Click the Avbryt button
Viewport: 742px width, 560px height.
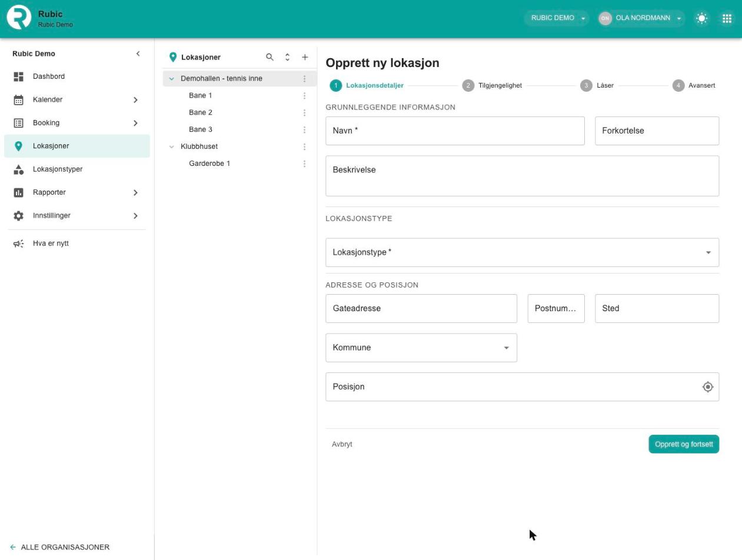(x=342, y=444)
